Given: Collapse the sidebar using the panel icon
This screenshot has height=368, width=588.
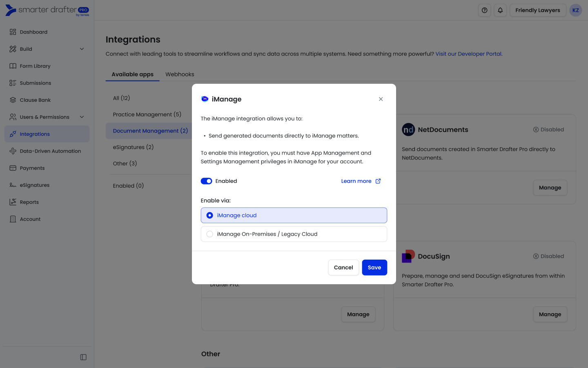Looking at the screenshot, I should tap(83, 357).
